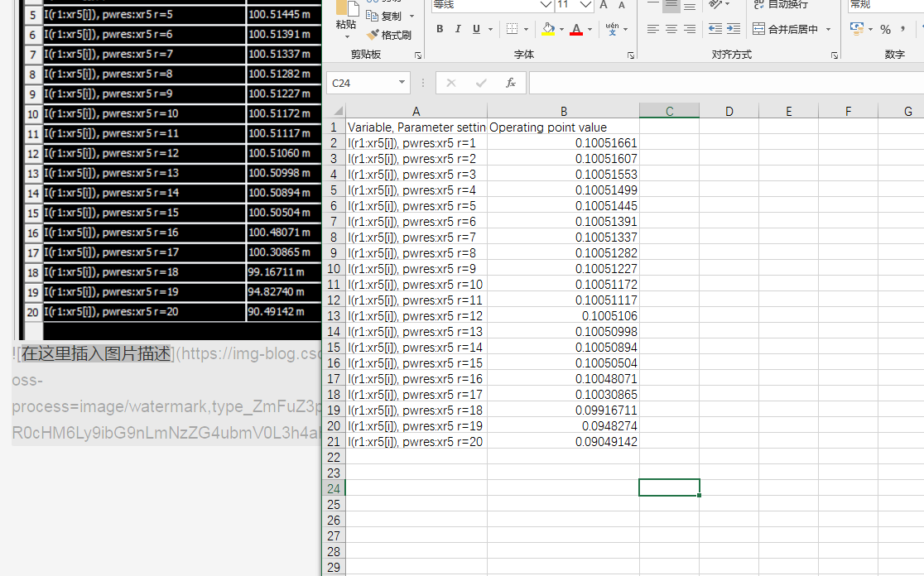Click the Name Box showing C24
The height and width of the screenshot is (576, 924).
362,82
